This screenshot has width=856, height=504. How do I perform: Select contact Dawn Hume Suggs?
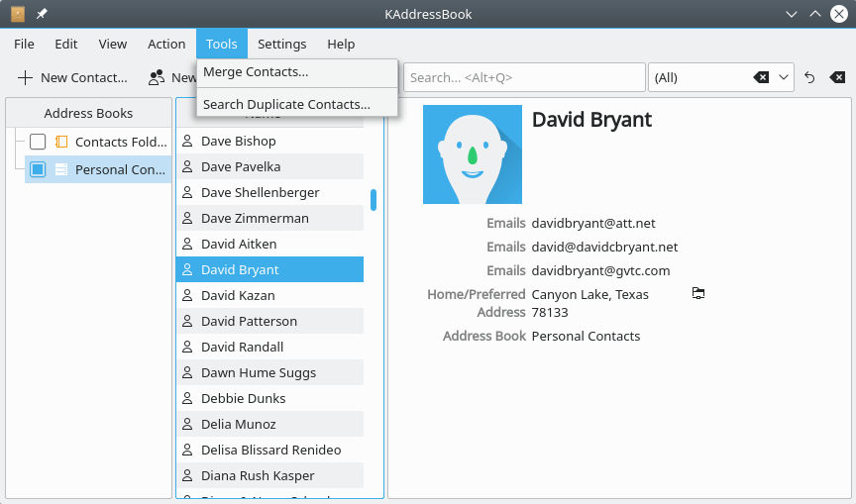coord(269,372)
